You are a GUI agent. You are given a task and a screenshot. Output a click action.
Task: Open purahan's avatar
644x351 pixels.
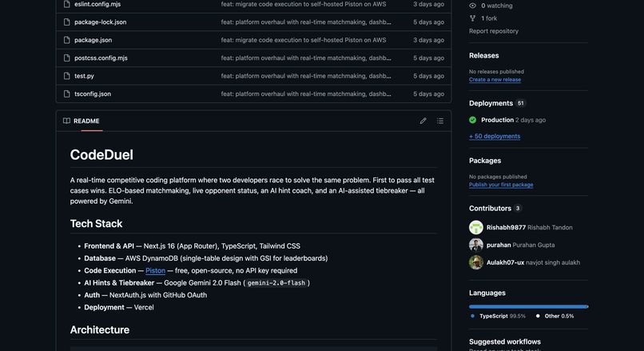[476, 245]
